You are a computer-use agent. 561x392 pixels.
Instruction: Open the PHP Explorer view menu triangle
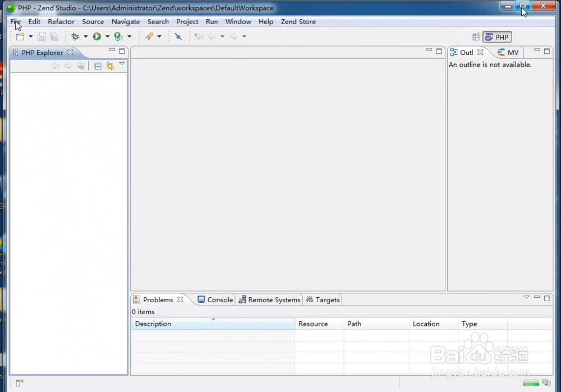pyautogui.click(x=122, y=64)
